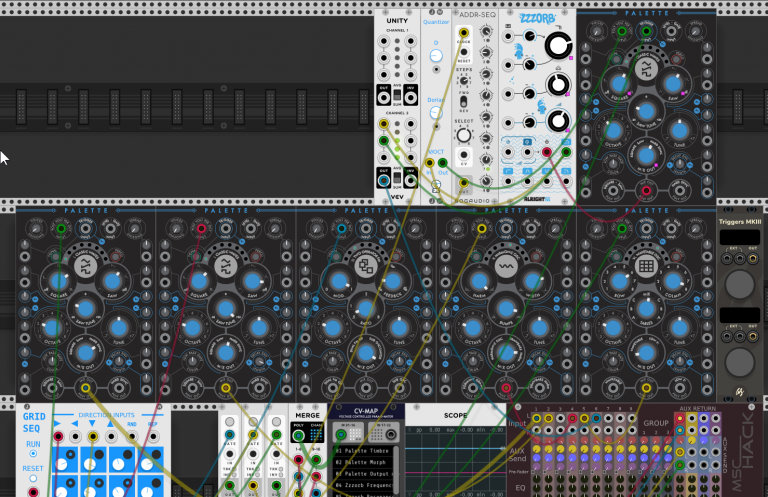Click the ADDR-SEQ CV input jack
Screen dimensions: 768x497
463,155
